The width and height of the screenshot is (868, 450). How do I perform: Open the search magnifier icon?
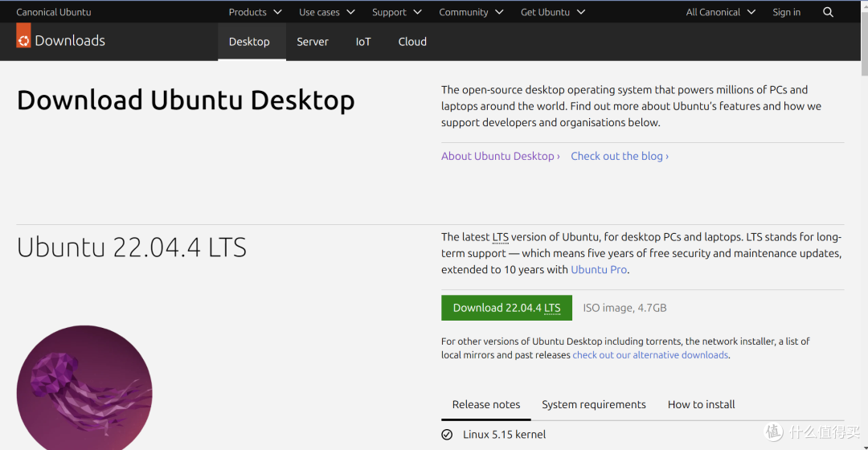(x=828, y=12)
